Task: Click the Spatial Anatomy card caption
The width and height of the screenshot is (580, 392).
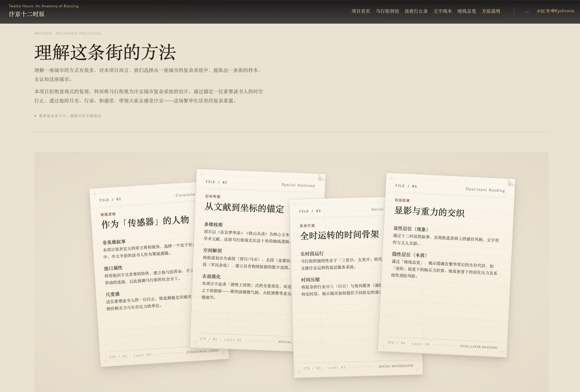Action: tap(298, 185)
